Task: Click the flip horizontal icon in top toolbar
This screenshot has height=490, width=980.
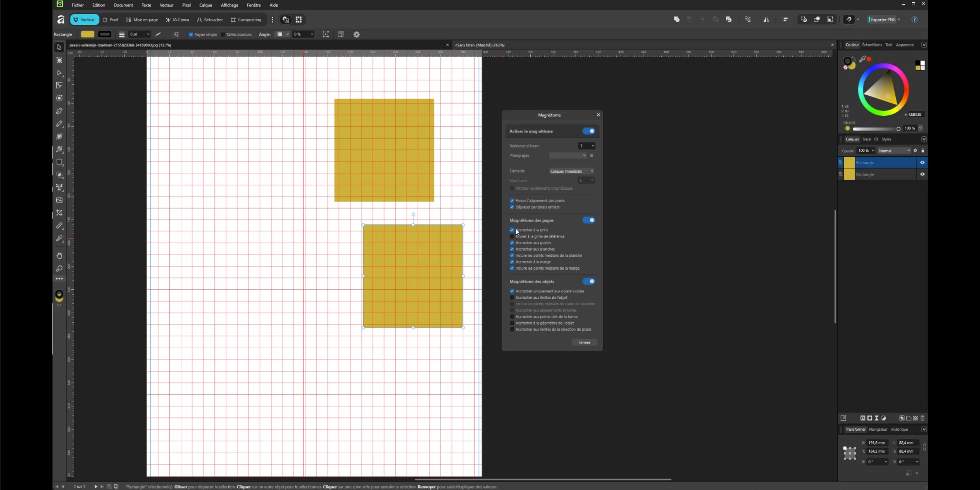Action: point(766,20)
